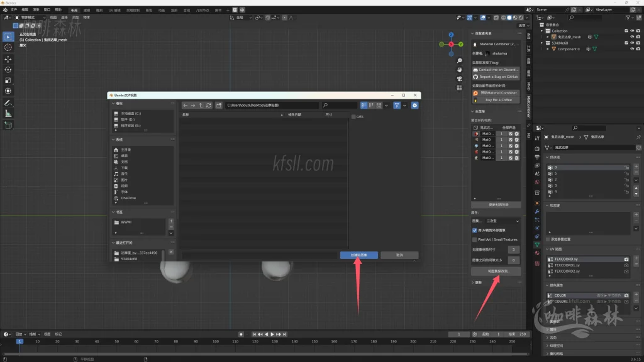Toggle Pixel Art / Small Textures checkbox
This screenshot has height=362, width=644.
click(475, 239)
